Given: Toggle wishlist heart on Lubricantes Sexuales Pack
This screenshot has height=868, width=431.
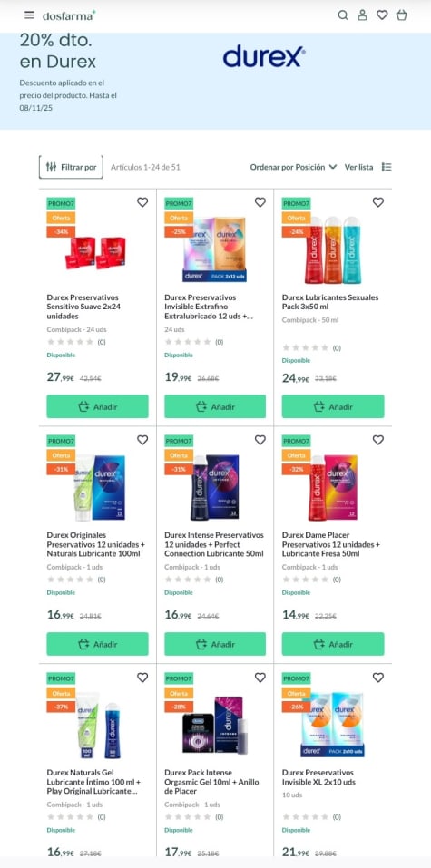Looking at the screenshot, I should point(377,202).
